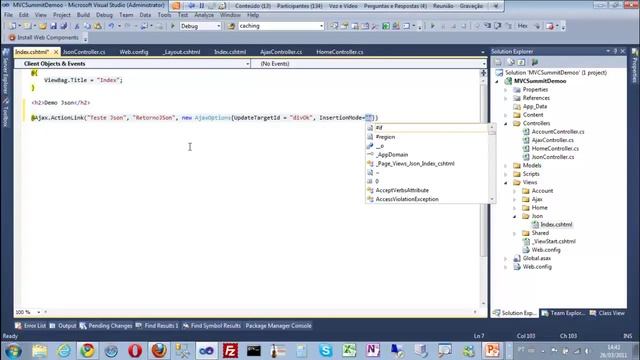Expand the Scripts folder
The height and width of the screenshot is (360, 640).
click(x=506, y=174)
